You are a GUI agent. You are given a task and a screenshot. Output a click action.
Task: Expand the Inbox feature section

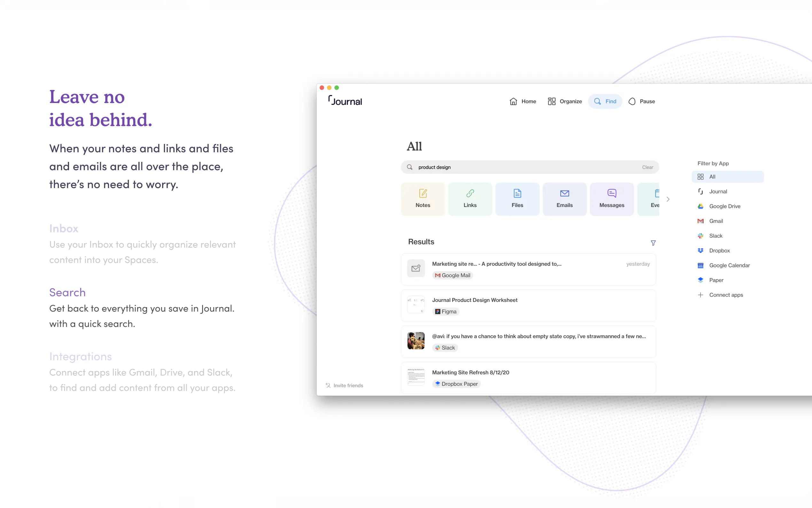(64, 228)
